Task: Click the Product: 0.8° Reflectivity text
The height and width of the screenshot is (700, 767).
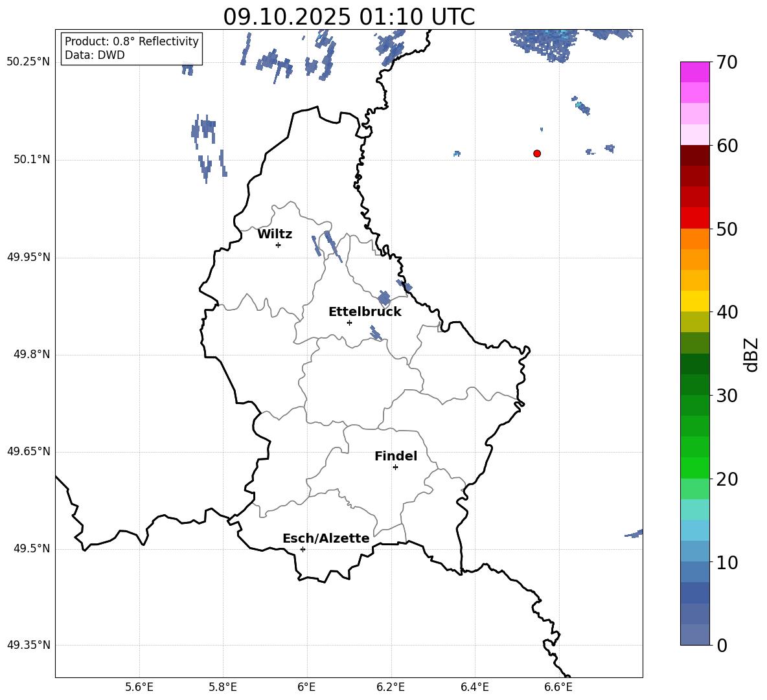Action: click(x=132, y=41)
